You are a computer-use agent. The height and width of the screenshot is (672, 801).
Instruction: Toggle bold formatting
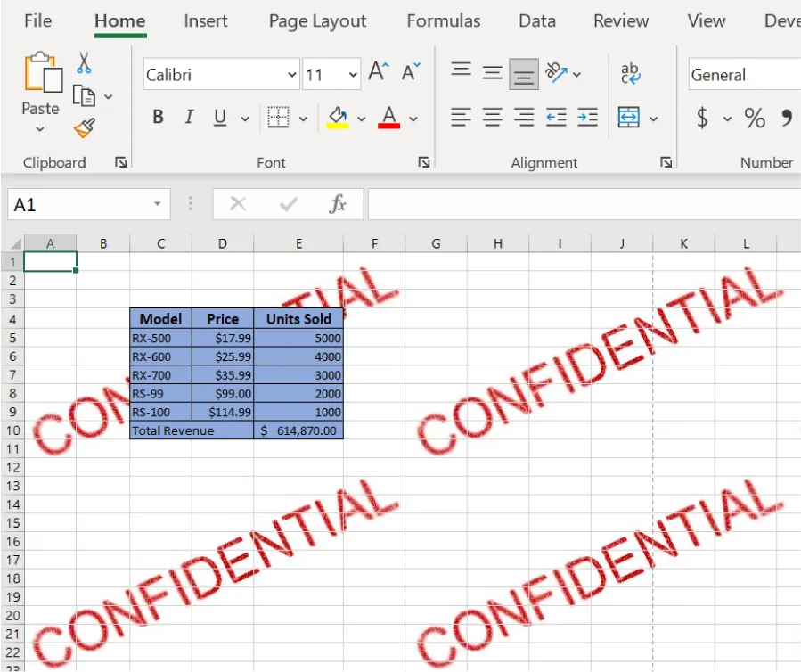[158, 117]
